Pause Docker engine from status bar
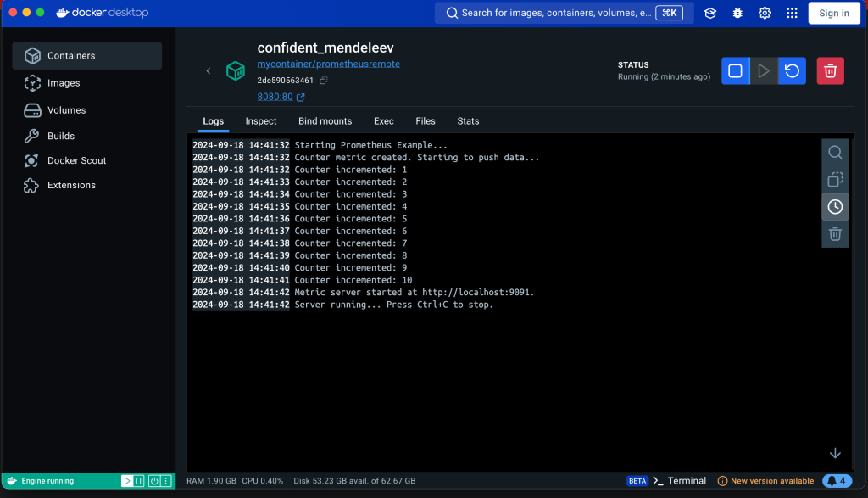 pos(139,481)
